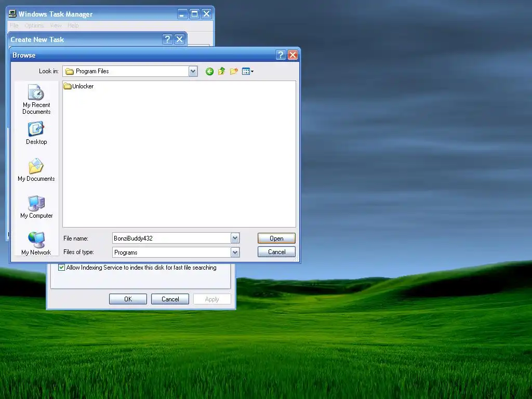
Task: Click the Windows Task Manager title icon
Action: pyautogui.click(x=12, y=14)
